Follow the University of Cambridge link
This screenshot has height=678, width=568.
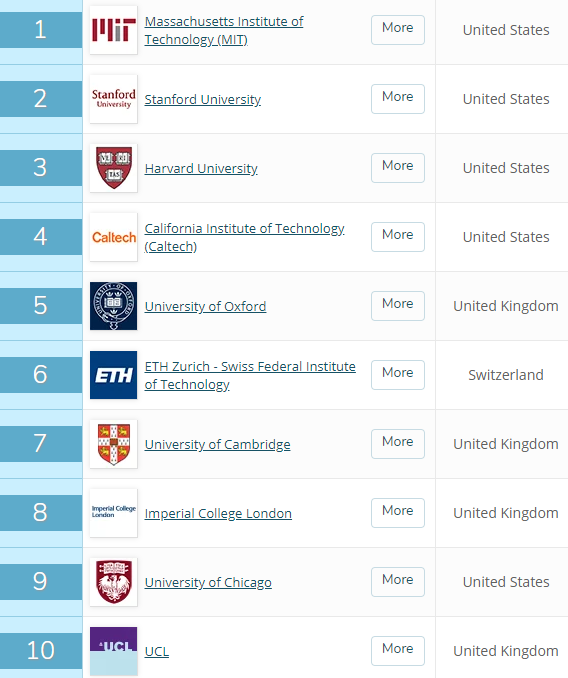217,445
